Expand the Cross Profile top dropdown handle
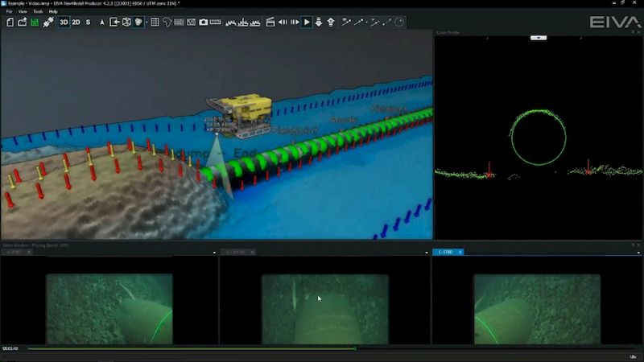 (539, 38)
